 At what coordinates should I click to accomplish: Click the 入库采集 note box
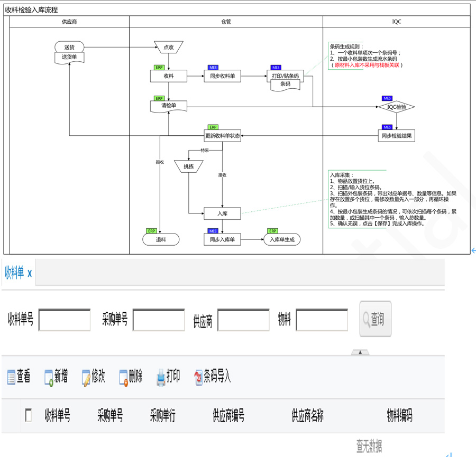pos(393,199)
